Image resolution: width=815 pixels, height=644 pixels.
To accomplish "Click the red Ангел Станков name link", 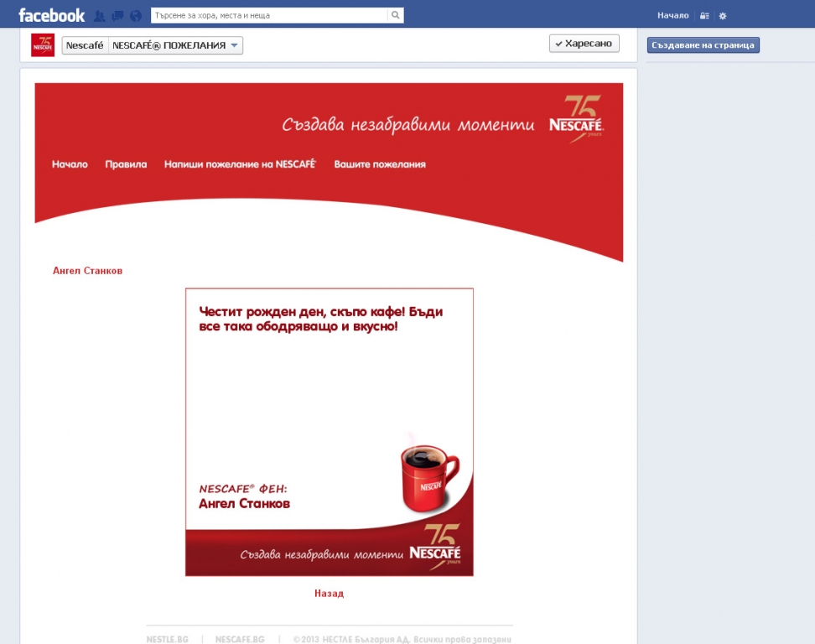I will [88, 271].
